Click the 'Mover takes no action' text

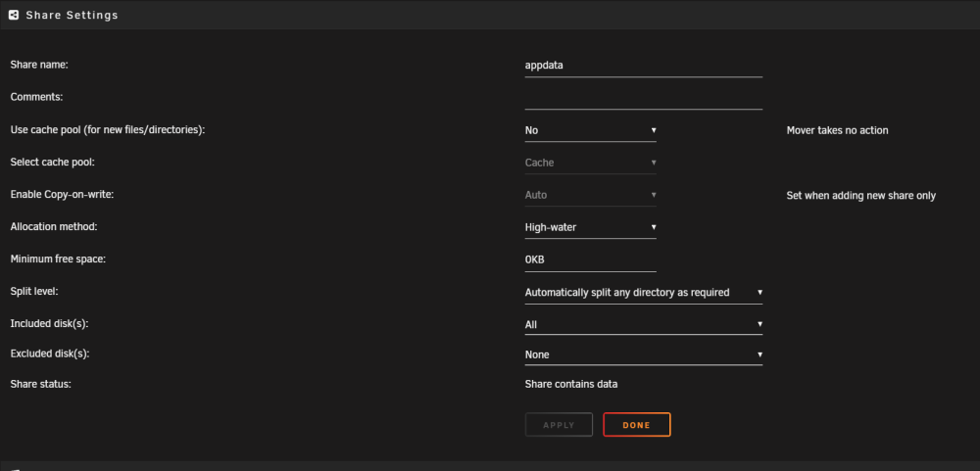click(837, 130)
